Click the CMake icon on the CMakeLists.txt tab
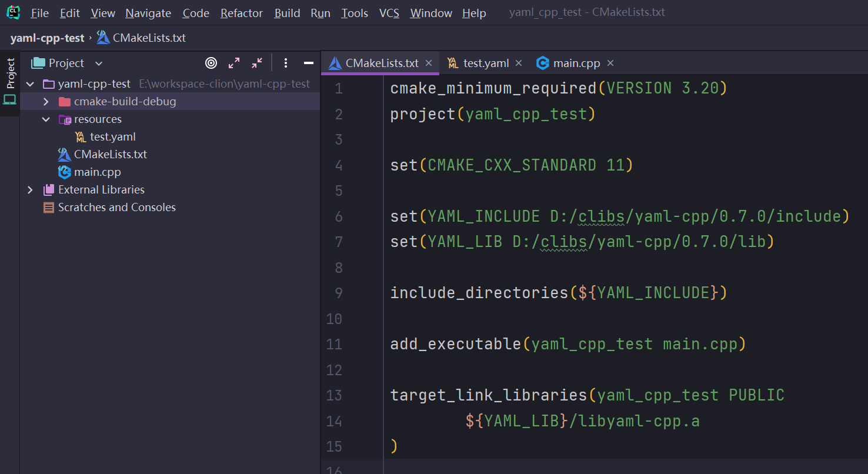The height and width of the screenshot is (474, 868). coord(336,62)
